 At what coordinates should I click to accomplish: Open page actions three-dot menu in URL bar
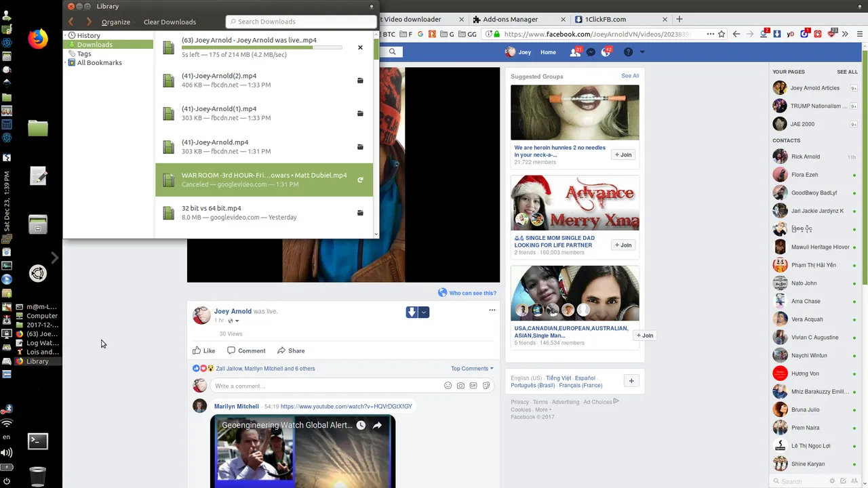(710, 34)
